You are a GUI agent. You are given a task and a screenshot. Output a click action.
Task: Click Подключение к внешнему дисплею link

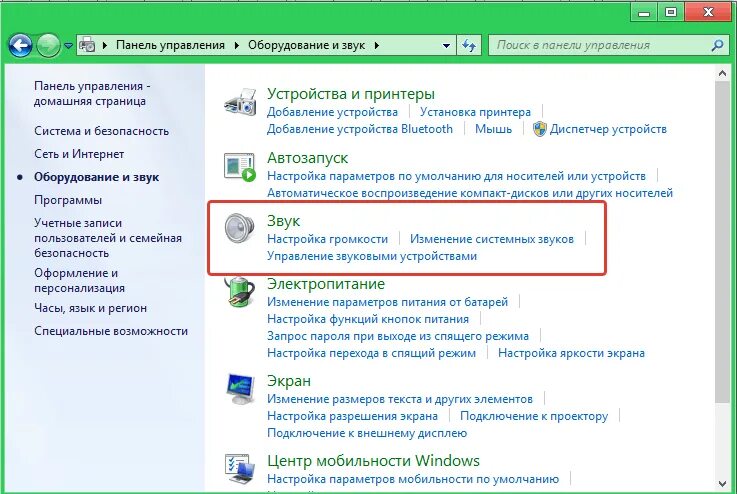pyautogui.click(x=367, y=432)
